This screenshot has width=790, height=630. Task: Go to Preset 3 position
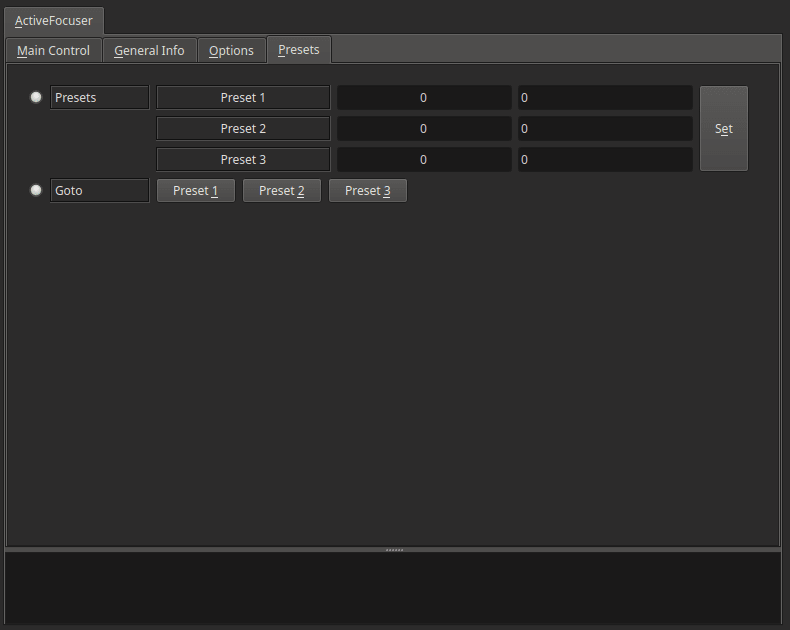(x=368, y=191)
